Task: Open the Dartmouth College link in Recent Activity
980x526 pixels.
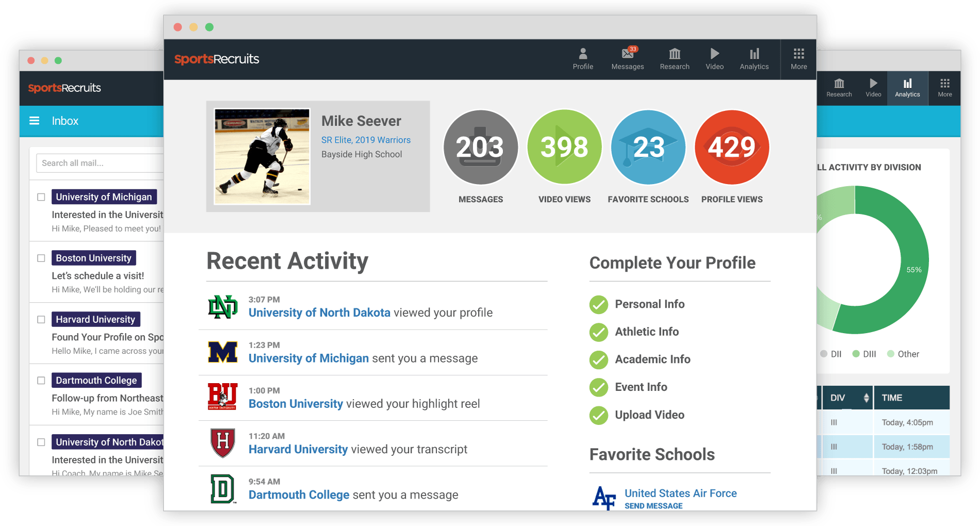Action: (299, 495)
